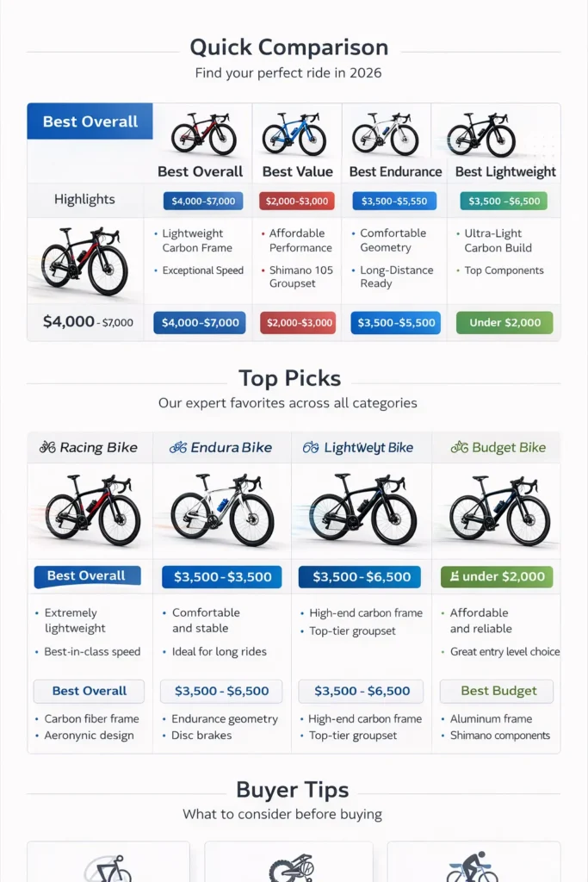Click the Quick Comparison heading link

[x=289, y=47]
